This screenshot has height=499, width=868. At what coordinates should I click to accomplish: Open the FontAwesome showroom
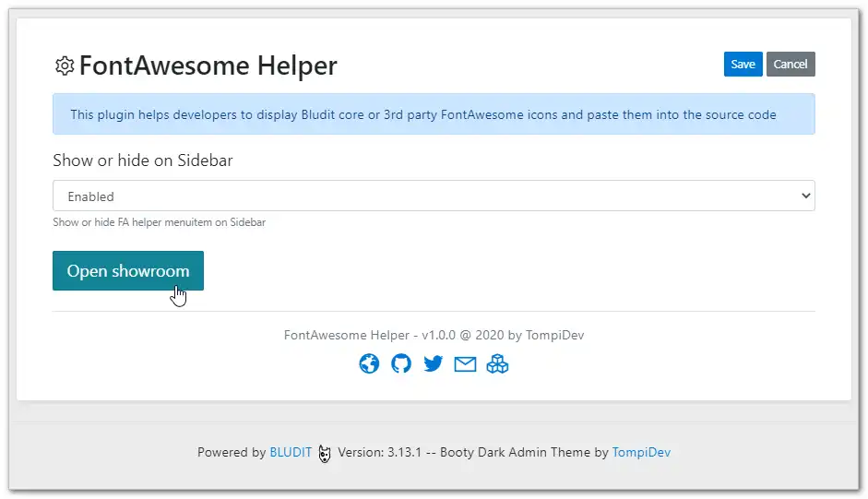tap(128, 271)
